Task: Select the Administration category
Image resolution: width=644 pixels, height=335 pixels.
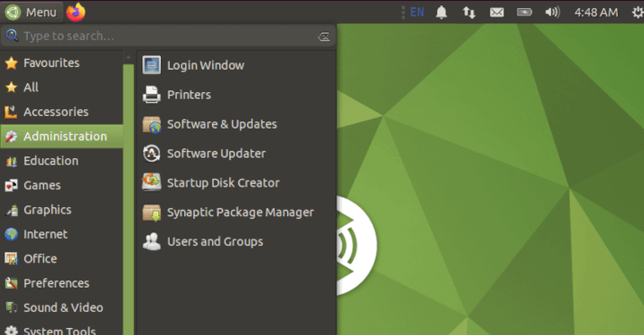Action: coord(62,136)
